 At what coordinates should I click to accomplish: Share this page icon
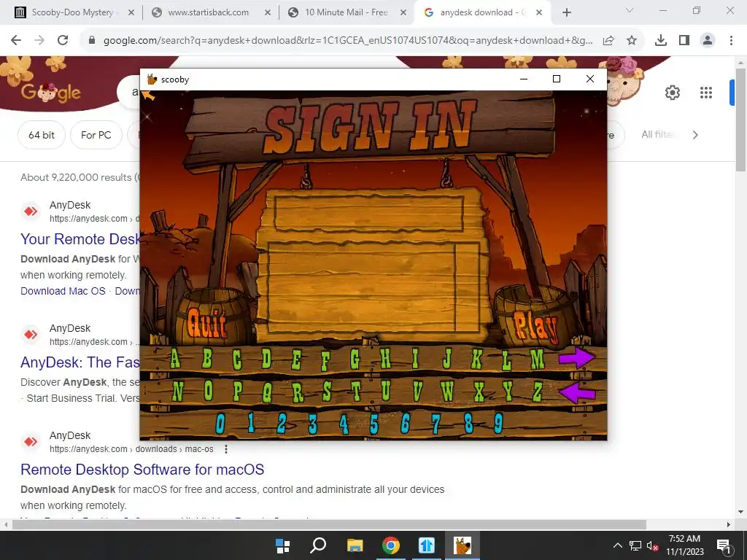pyautogui.click(x=608, y=41)
